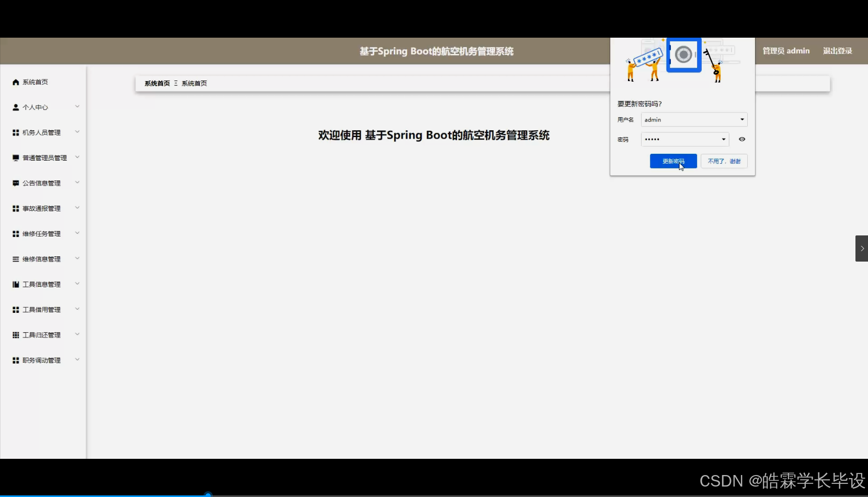
Task: Select the 个人中心 person icon
Action: [15, 107]
